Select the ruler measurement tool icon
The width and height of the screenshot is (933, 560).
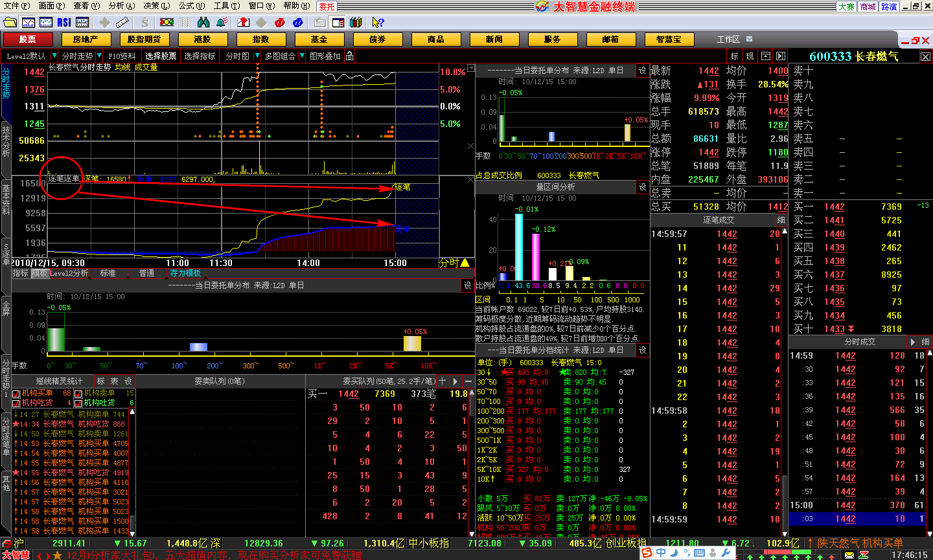pyautogui.click(x=122, y=22)
